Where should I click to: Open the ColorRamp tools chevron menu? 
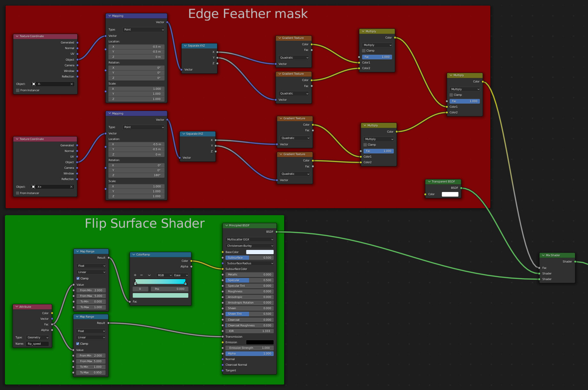point(149,275)
